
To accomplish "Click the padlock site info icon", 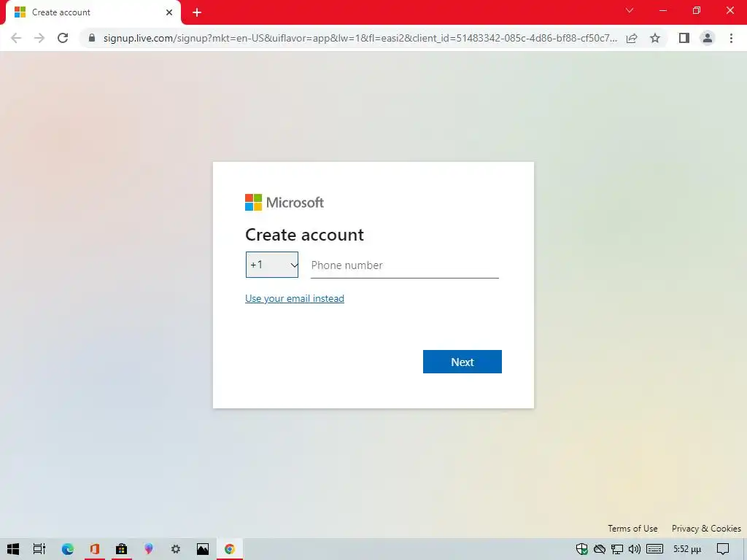I will pos(92,38).
